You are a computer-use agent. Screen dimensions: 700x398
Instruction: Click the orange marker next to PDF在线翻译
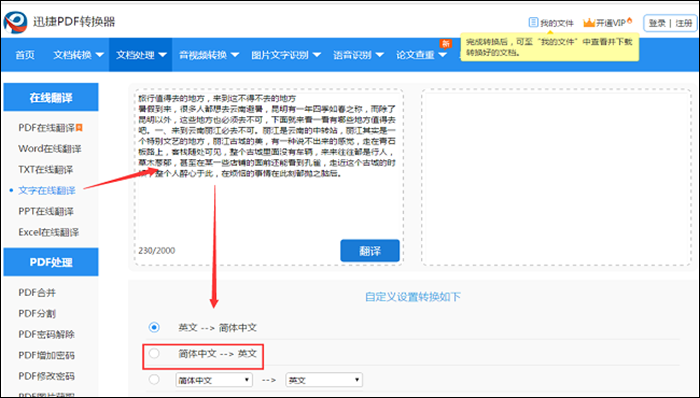pyautogui.click(x=79, y=128)
